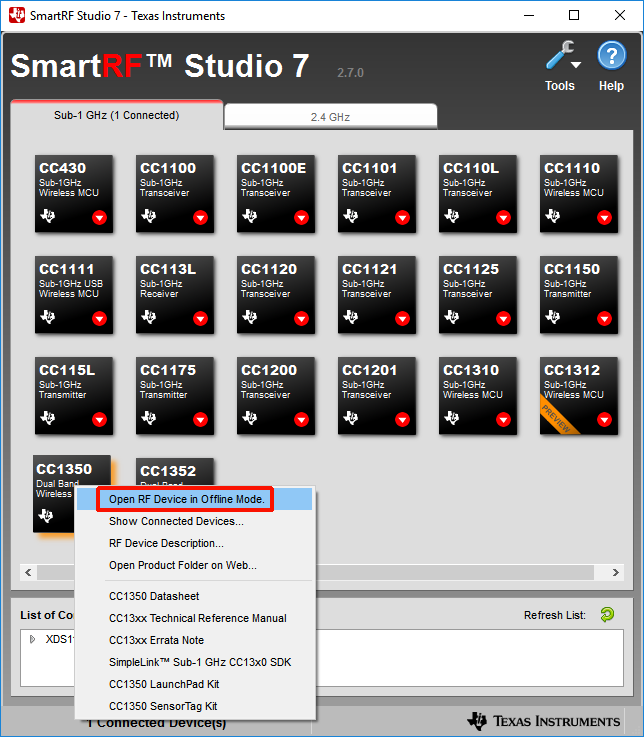Select Open Product Folder on Web

[183, 565]
